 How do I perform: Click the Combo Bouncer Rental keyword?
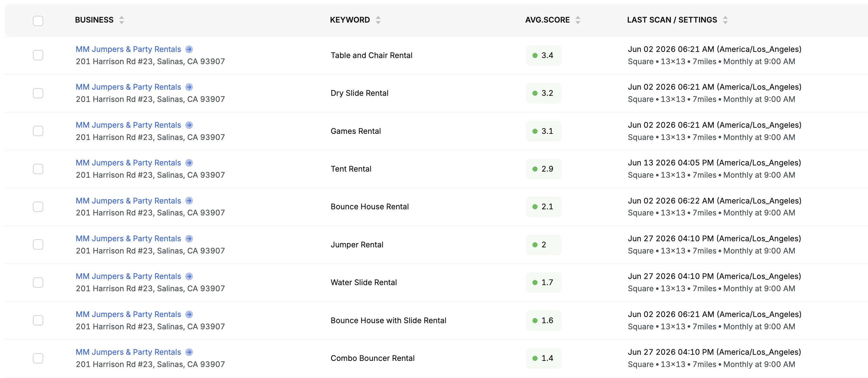point(372,358)
